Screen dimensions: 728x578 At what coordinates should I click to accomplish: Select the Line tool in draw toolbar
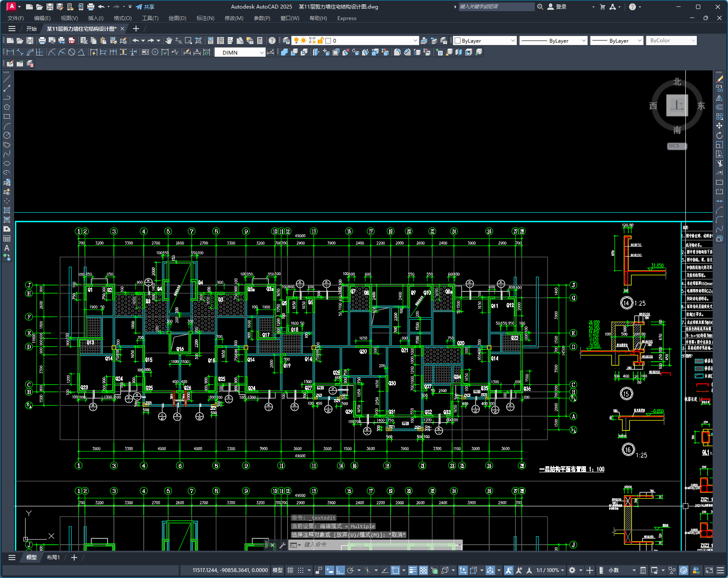tap(7, 78)
